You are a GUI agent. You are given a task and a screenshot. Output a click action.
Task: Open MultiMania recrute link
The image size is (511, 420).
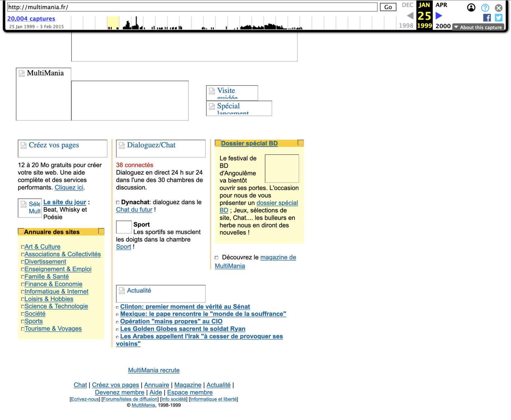pyautogui.click(x=154, y=370)
